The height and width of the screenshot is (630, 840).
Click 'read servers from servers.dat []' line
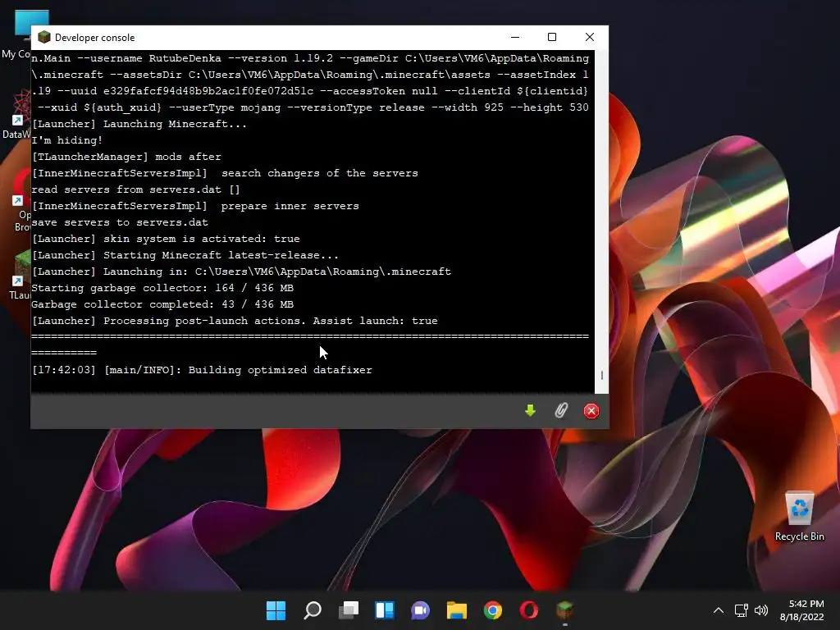(x=135, y=189)
